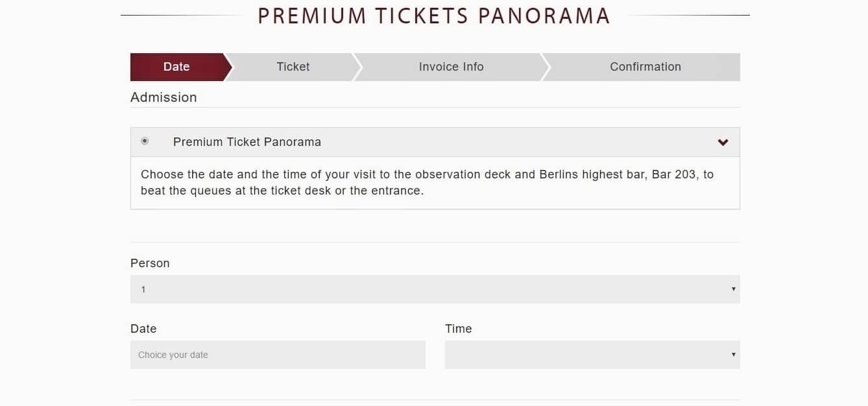This screenshot has height=406, width=868.
Task: Click the "Choice your date" input field
Action: 278,355
